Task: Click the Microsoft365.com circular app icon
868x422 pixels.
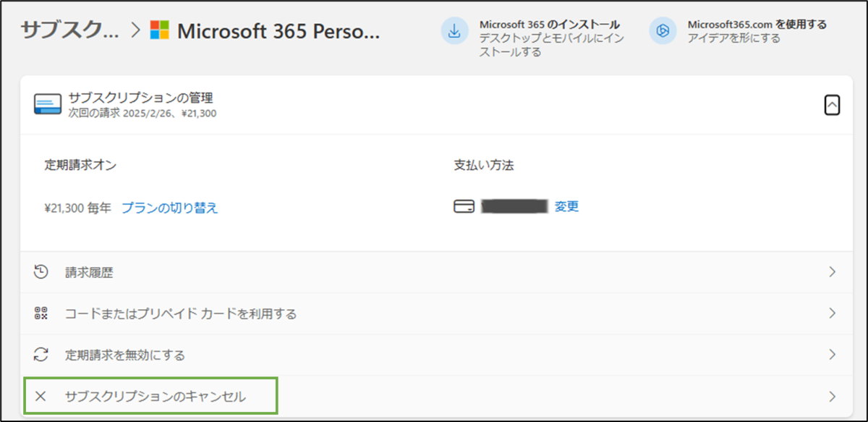Action: [663, 30]
